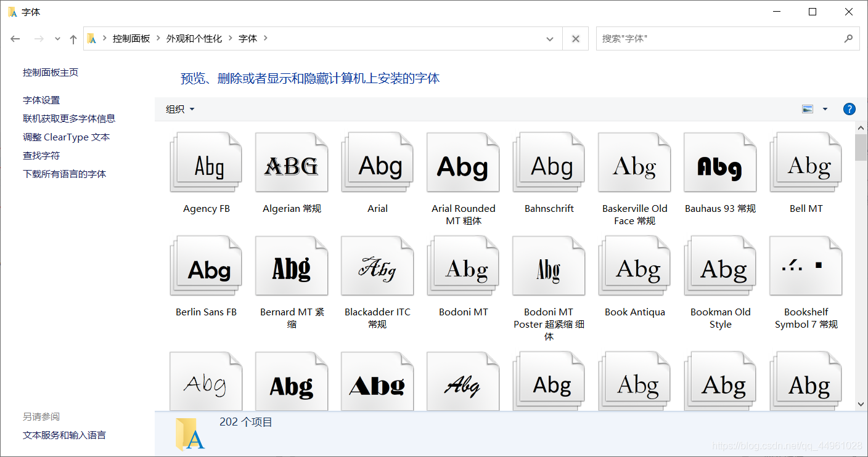Select the Algerian 常规 font icon
868x457 pixels.
tap(292, 162)
